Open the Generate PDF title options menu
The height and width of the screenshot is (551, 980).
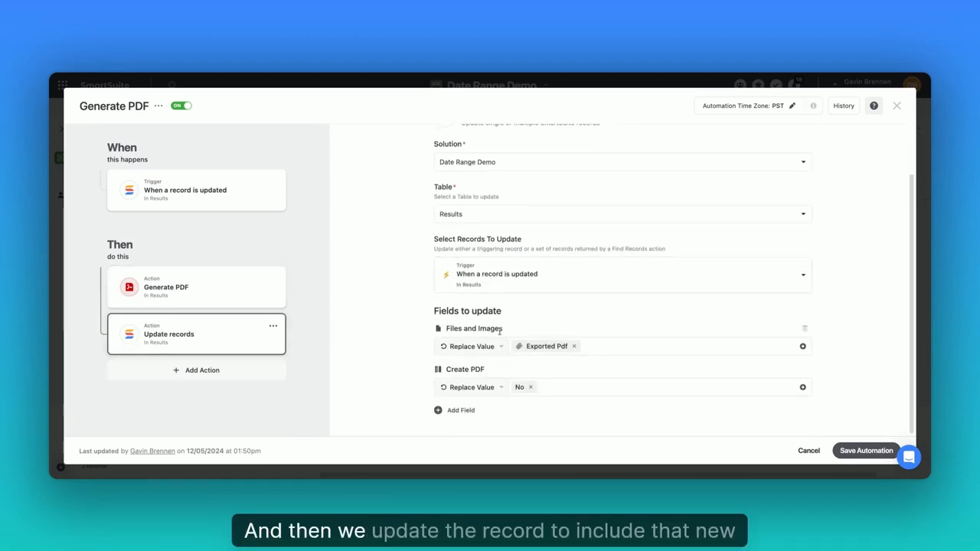pos(158,106)
